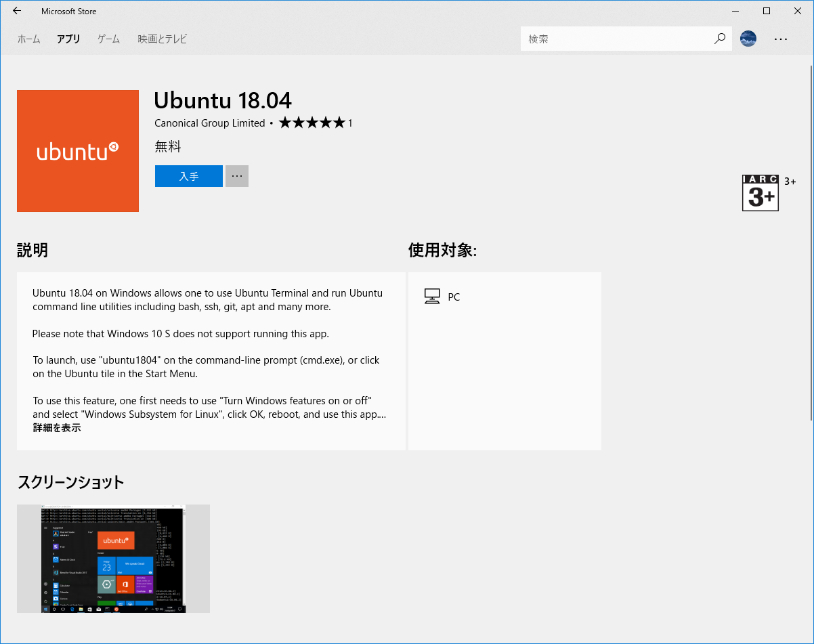The image size is (814, 644).
Task: Minimize the Microsoft Store window
Action: (735, 11)
